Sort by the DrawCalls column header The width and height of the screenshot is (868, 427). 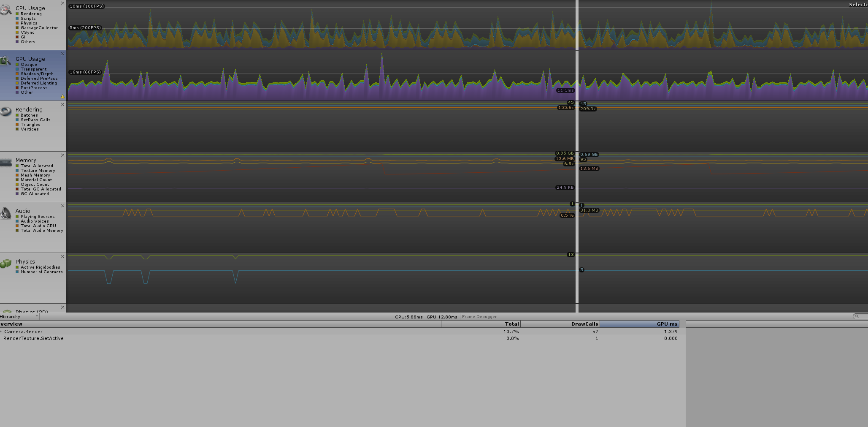click(x=560, y=324)
